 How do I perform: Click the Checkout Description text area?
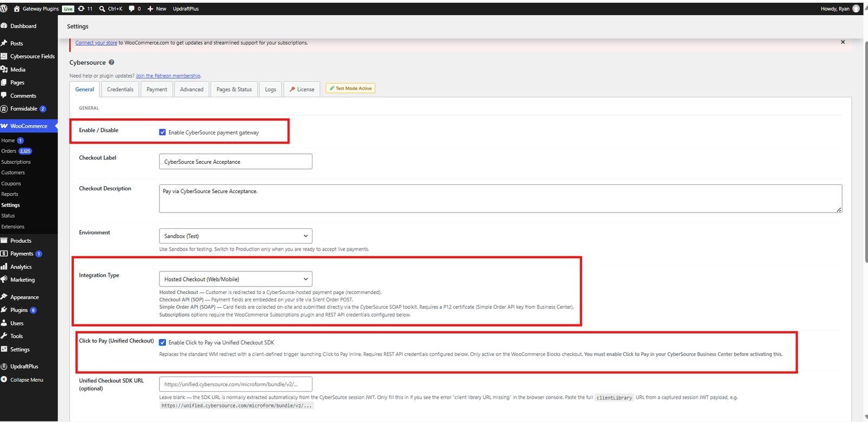[500, 199]
